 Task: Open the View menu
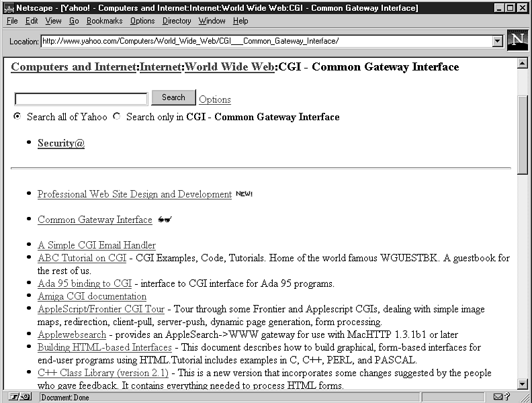click(53, 21)
